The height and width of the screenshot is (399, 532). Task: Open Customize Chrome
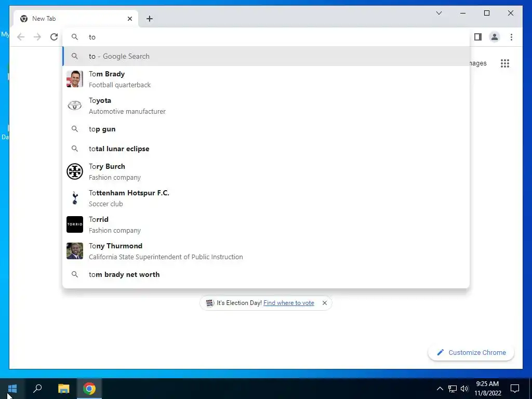[471, 353]
